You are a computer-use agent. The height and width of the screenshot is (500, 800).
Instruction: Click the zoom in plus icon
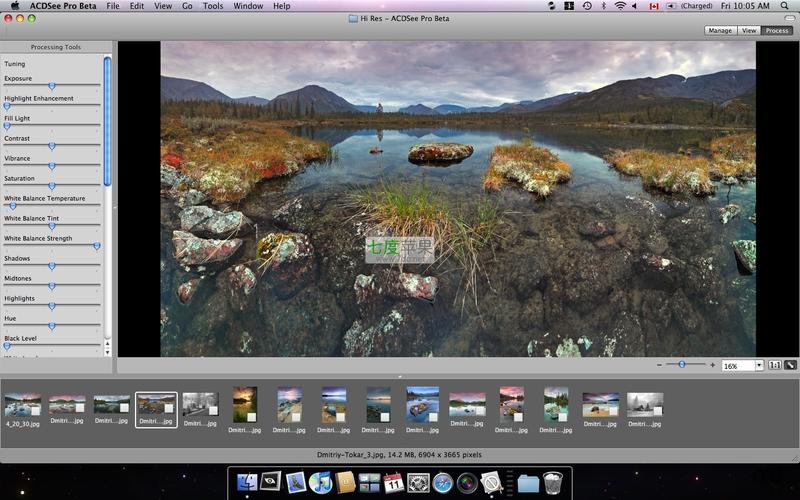tap(712, 365)
